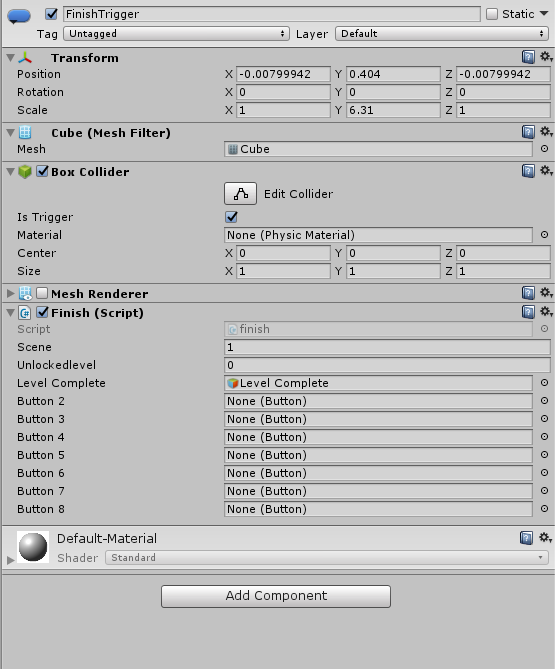Image resolution: width=555 pixels, height=669 pixels.
Task: Open the object picker for Button 4
Action: pos(544,437)
